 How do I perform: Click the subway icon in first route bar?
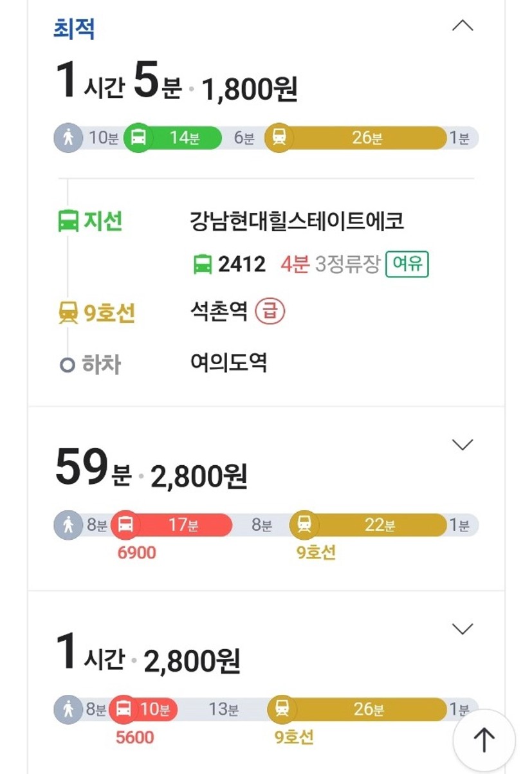[279, 138]
